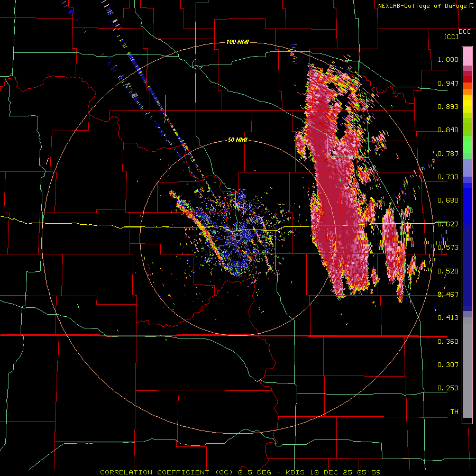Click the 100 NMI range ring label
Screen dimensions: 476x476
(x=237, y=42)
